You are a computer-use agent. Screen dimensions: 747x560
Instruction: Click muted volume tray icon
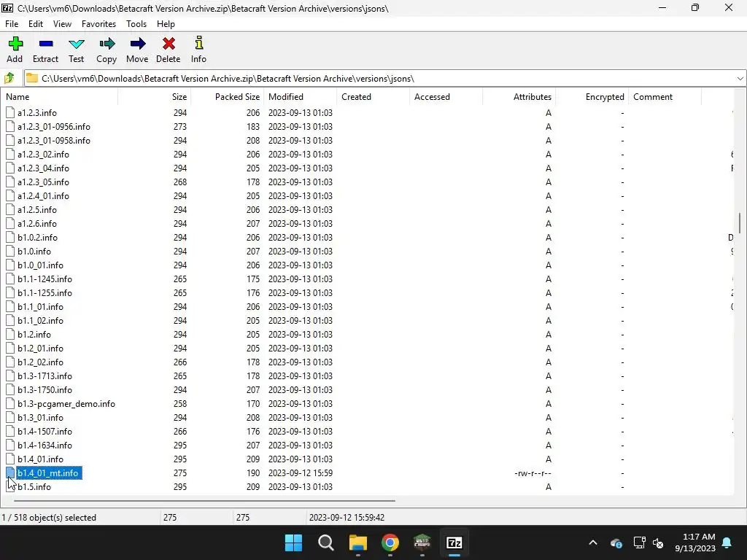tap(658, 542)
